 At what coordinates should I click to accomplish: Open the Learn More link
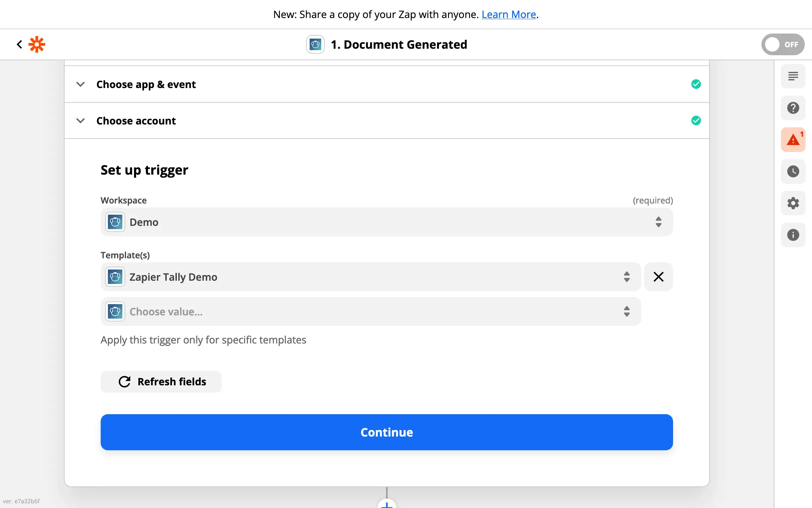pyautogui.click(x=508, y=14)
